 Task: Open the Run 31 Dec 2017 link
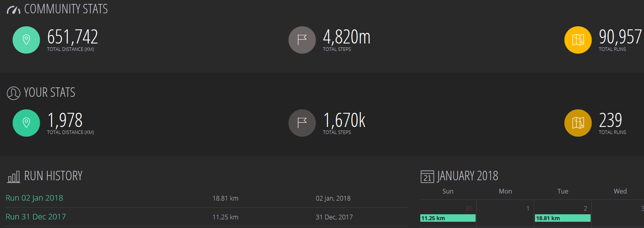36,217
